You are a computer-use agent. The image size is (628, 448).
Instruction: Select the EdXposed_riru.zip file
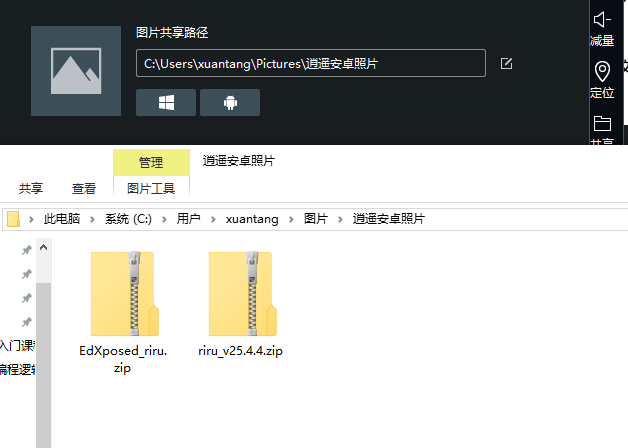click(x=123, y=312)
